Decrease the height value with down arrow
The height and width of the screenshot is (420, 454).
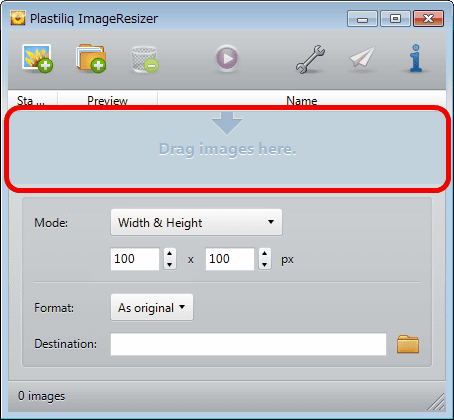point(265,265)
